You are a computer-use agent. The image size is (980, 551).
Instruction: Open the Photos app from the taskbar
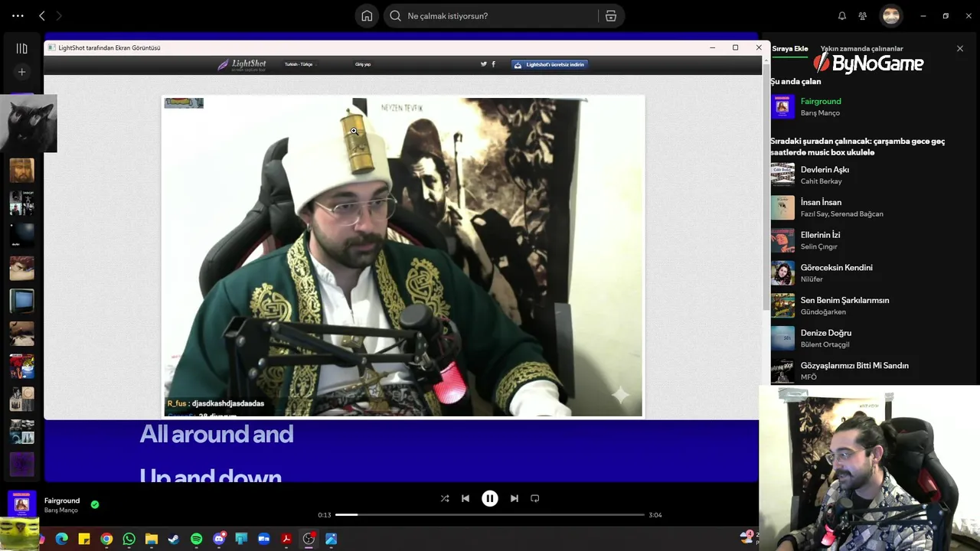pos(331,539)
